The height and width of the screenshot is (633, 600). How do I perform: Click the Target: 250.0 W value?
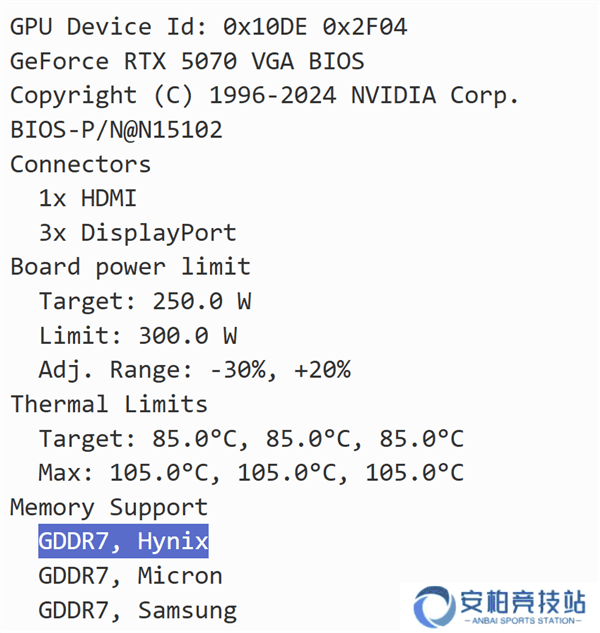[x=145, y=302]
